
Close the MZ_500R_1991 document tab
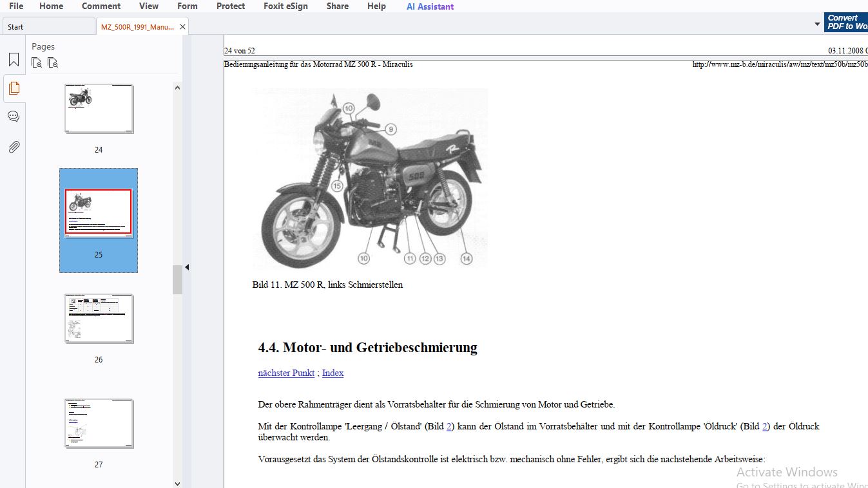click(x=182, y=27)
